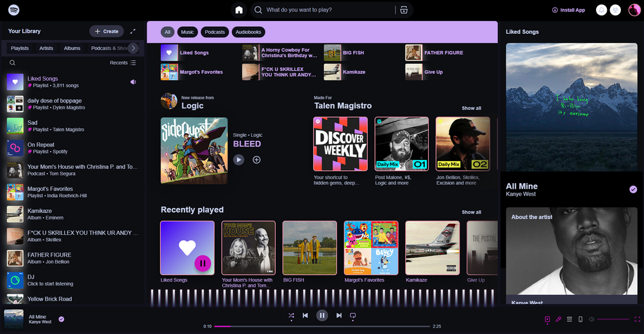Start the DJ in library list
The width and height of the screenshot is (644, 334).
tap(72, 280)
